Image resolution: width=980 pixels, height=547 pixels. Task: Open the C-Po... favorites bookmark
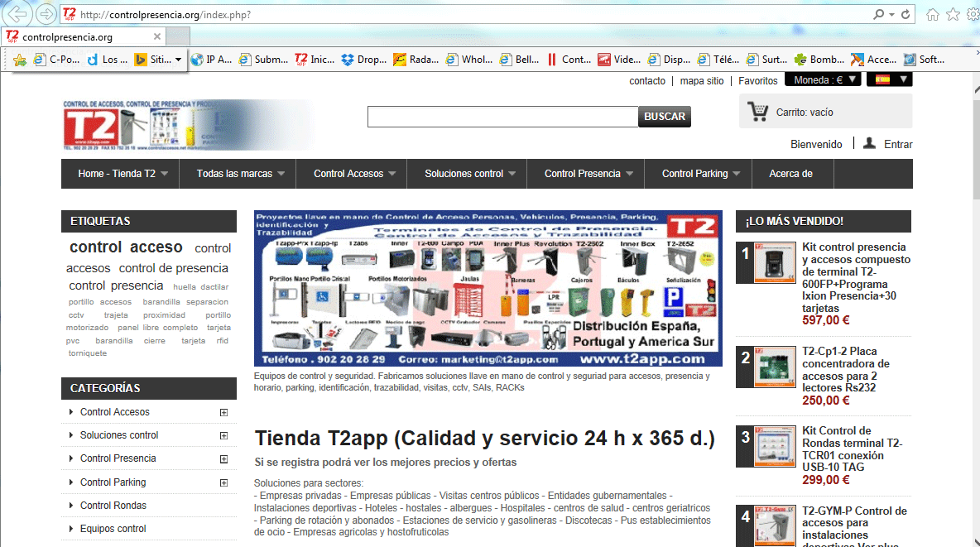(x=57, y=60)
